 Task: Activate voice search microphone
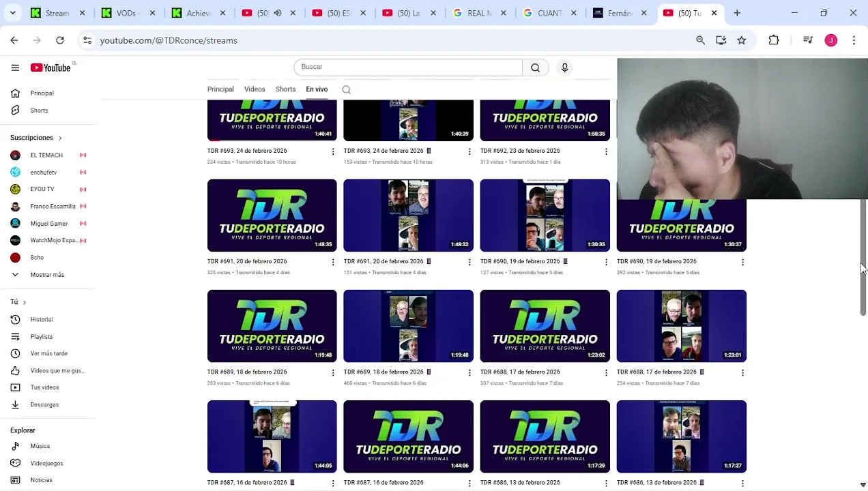[564, 68]
